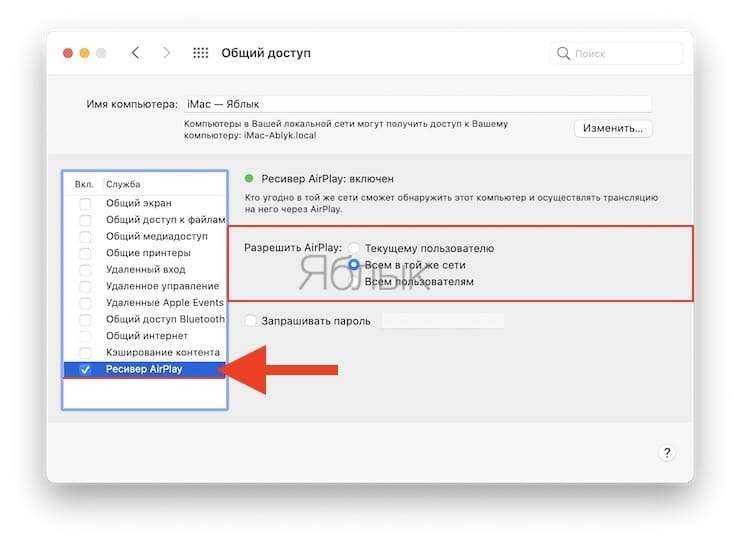740x544 pixels.
Task: Click the Вкл. column header
Action: coord(84,184)
